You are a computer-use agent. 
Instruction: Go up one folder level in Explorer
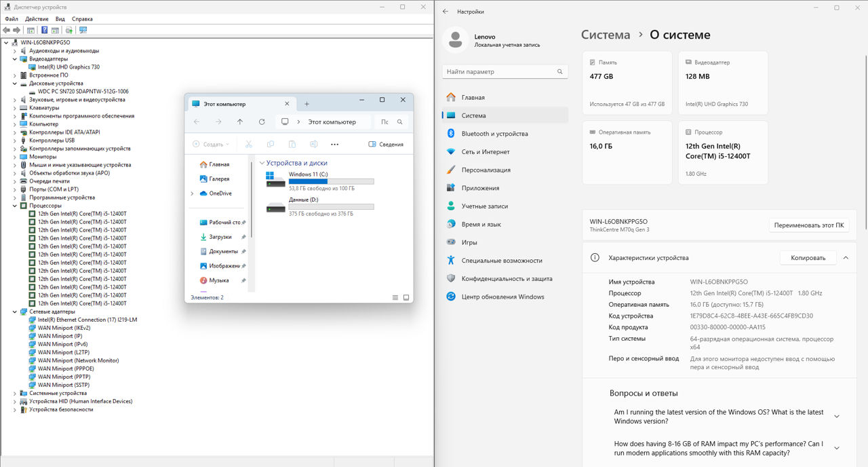(240, 122)
